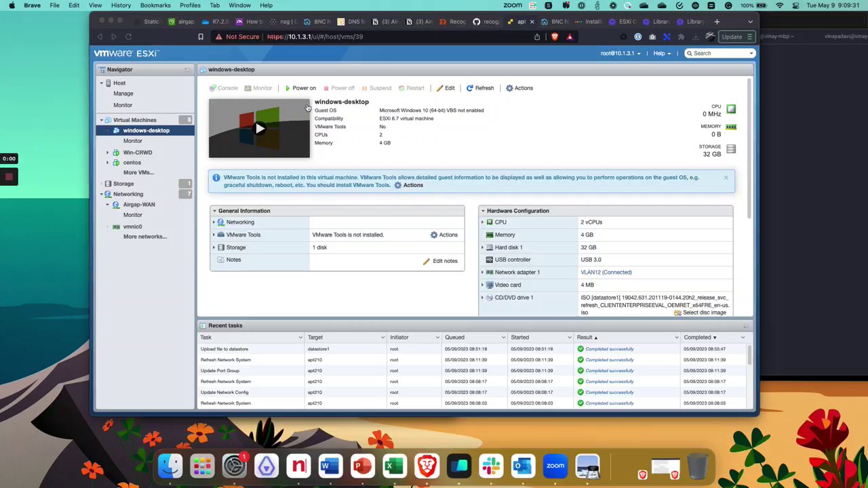The width and height of the screenshot is (868, 488).
Task: Click the centos VM icon
Action: click(x=117, y=163)
